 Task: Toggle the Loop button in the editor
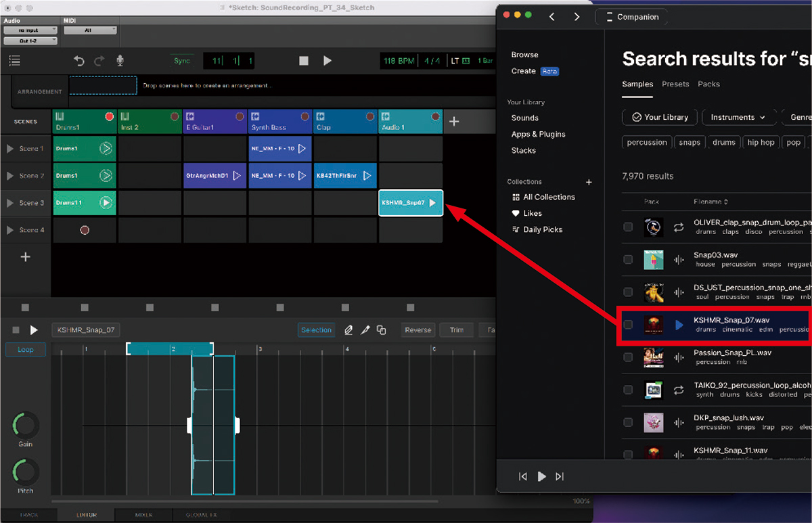coord(26,350)
